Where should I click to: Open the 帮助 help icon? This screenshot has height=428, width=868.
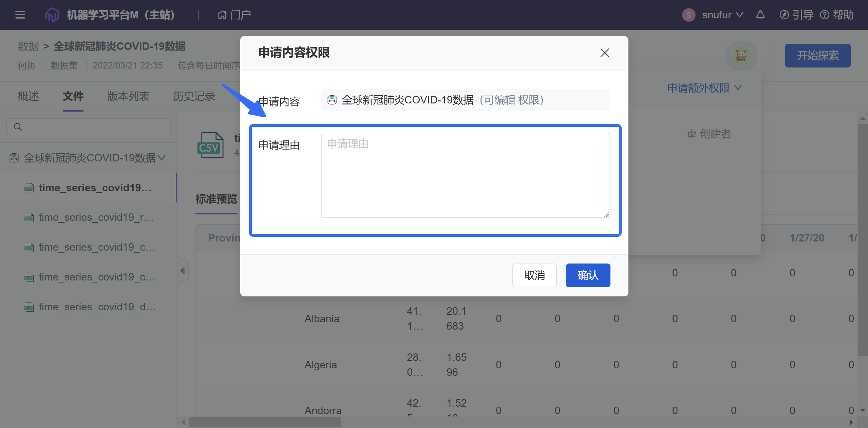point(824,15)
